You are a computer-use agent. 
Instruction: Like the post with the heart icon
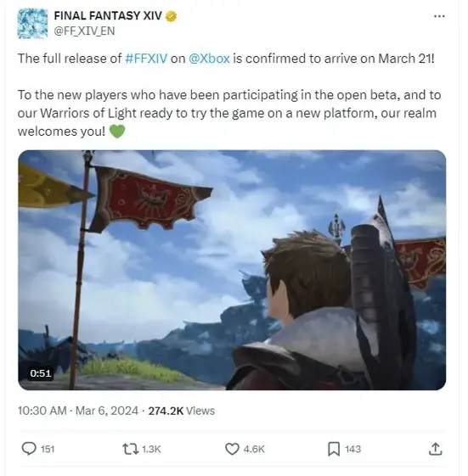pyautogui.click(x=232, y=449)
